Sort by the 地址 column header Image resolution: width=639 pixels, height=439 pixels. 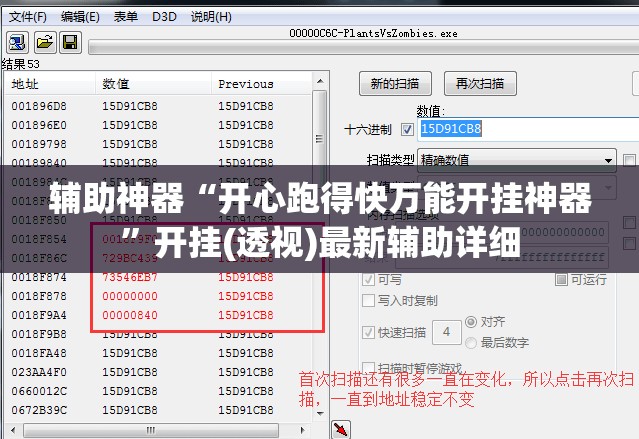[x=50, y=84]
